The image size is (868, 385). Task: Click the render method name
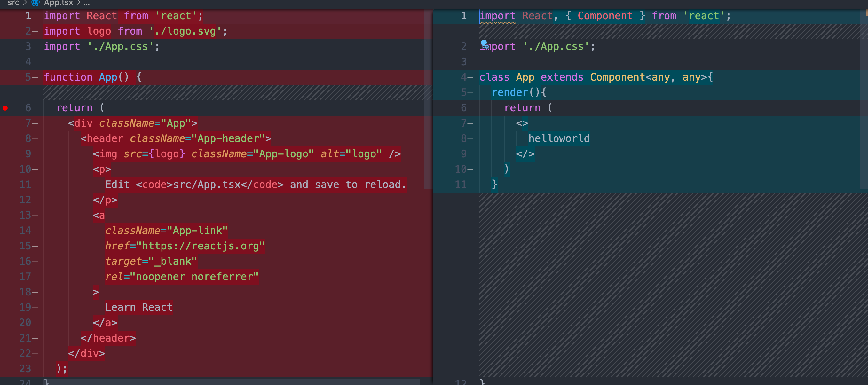(x=510, y=93)
